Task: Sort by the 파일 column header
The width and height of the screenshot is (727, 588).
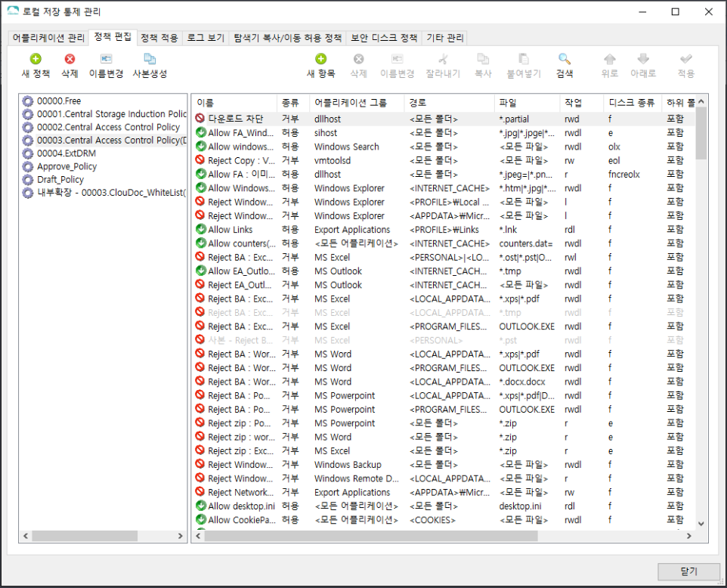Action: click(x=527, y=103)
